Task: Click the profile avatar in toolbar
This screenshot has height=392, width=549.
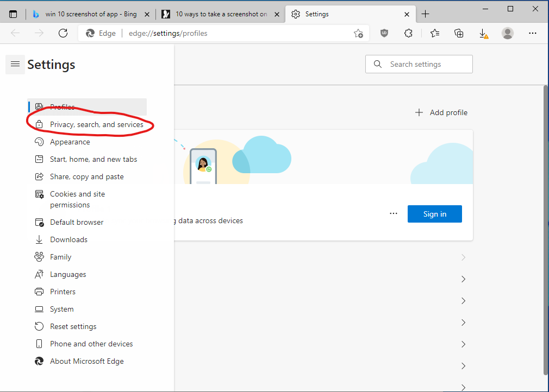Action: click(x=507, y=33)
